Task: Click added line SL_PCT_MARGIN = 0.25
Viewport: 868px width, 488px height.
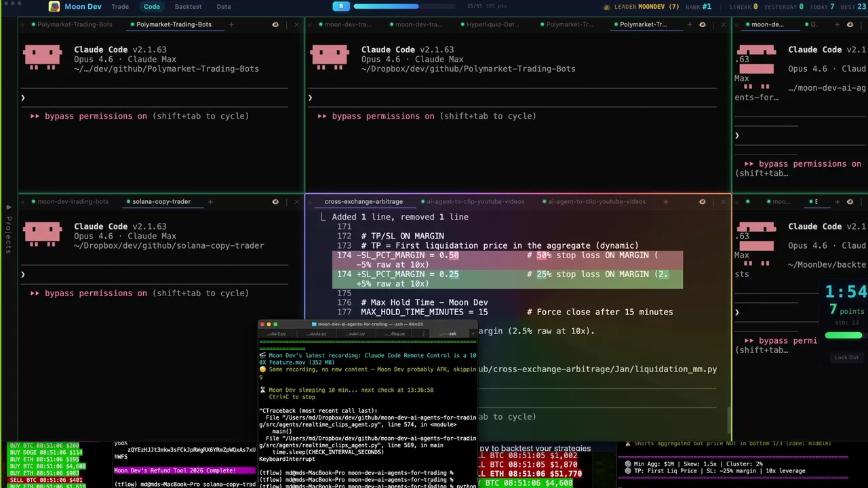Action: tap(507, 279)
